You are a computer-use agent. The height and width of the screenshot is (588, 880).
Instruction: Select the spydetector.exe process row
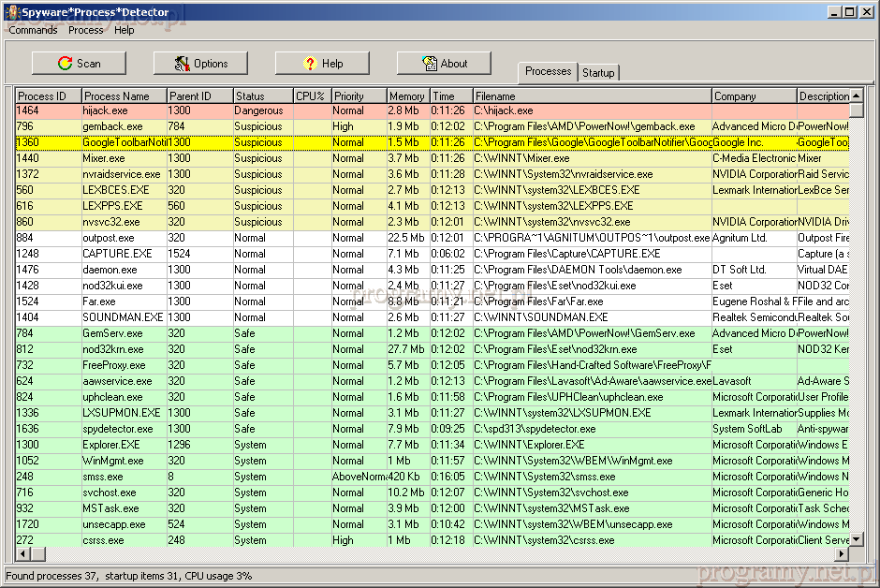[x=117, y=429]
